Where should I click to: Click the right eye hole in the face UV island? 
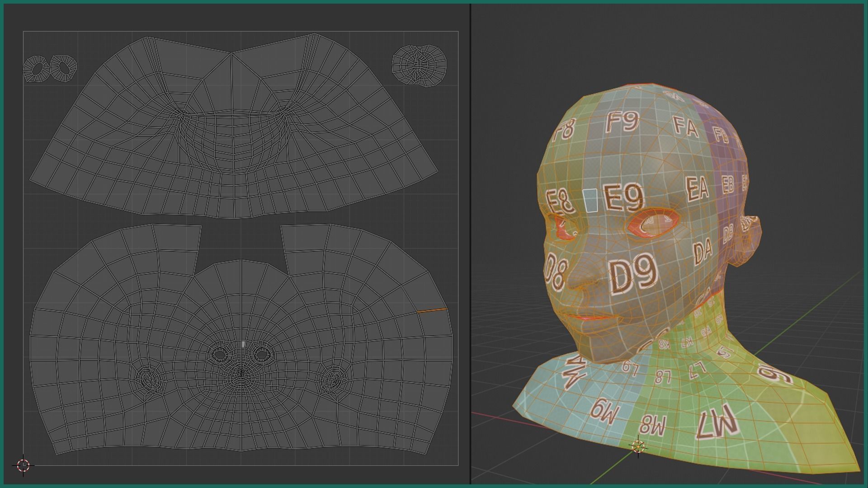point(261,355)
